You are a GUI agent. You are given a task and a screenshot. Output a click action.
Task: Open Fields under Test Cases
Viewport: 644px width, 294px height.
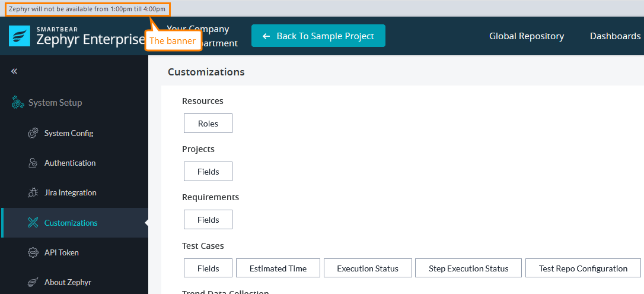(208, 268)
